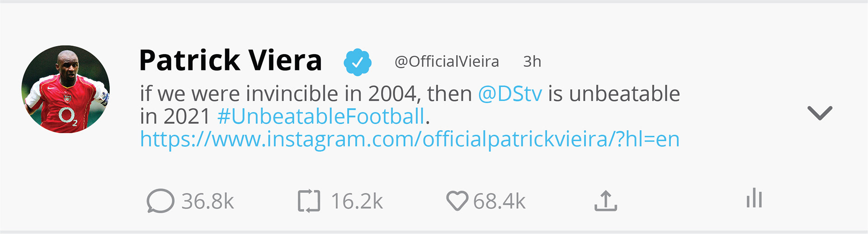This screenshot has height=234, width=868.
Task: Like the tweet with the heart icon
Action: [x=457, y=201]
